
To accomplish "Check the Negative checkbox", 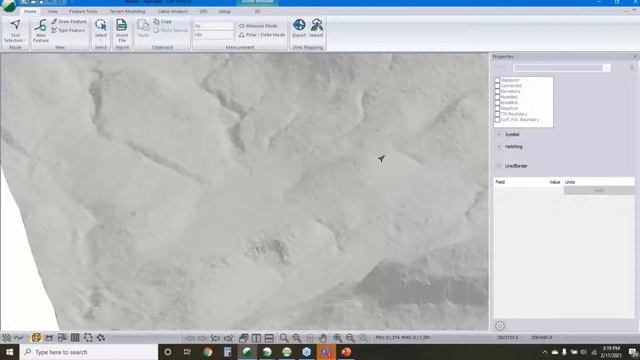I will pos(497,108).
